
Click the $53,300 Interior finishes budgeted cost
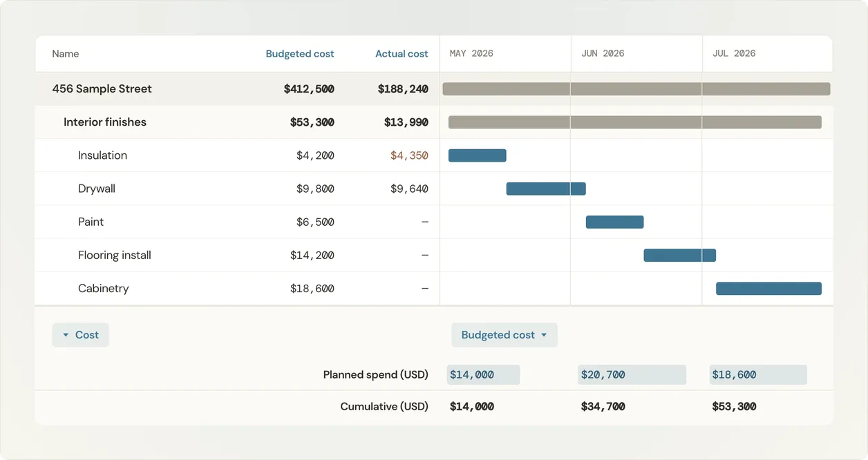[312, 122]
